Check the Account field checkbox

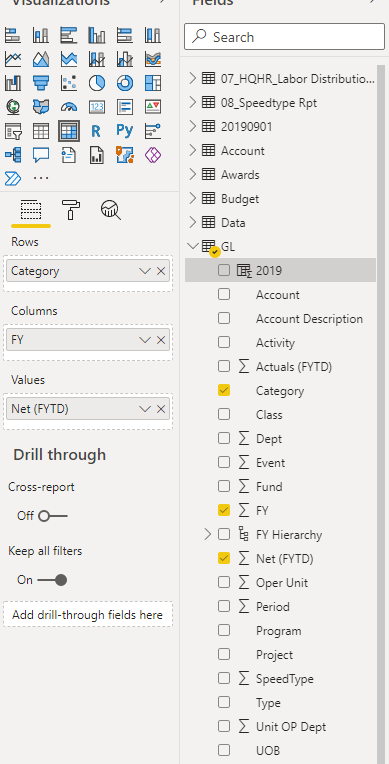coord(224,294)
